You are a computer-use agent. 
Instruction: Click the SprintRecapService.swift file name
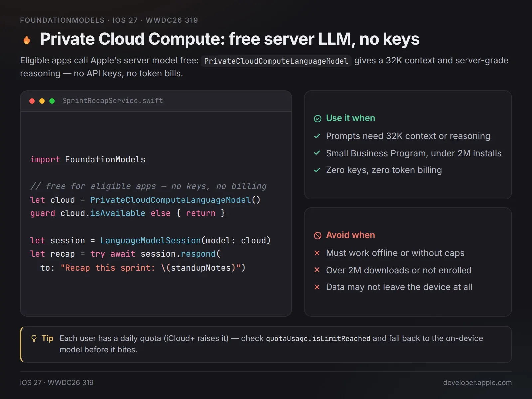[113, 101]
